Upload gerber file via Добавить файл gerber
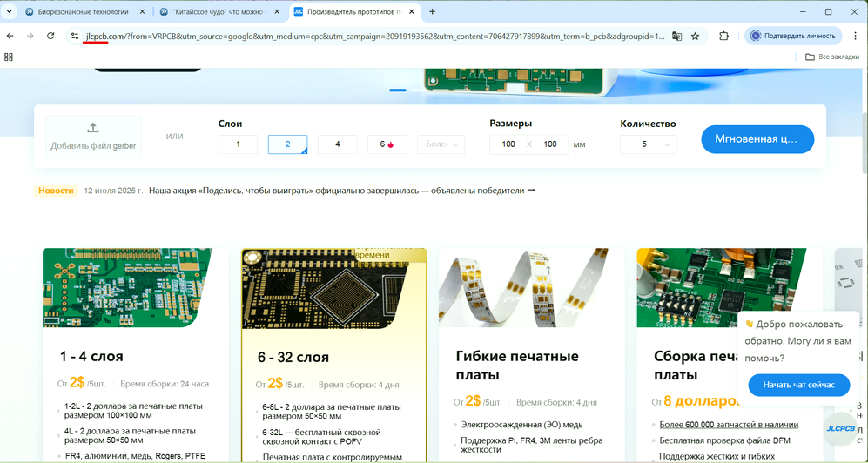Screen dimensions: 868x463 [93, 137]
